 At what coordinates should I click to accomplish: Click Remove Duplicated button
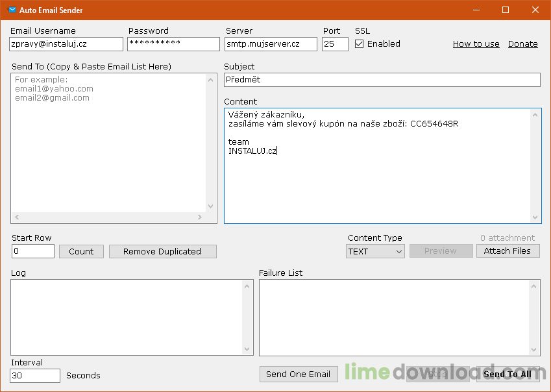coord(163,252)
